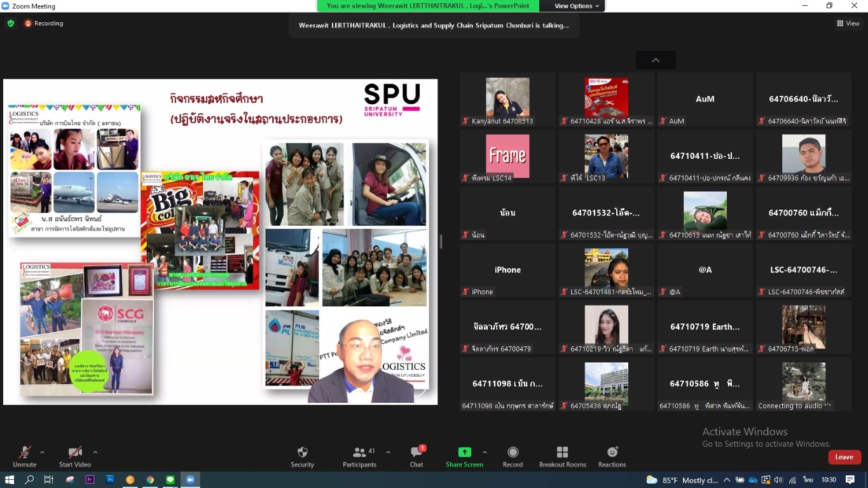
Task: Switch to Zoom in taskbar
Action: [190, 480]
